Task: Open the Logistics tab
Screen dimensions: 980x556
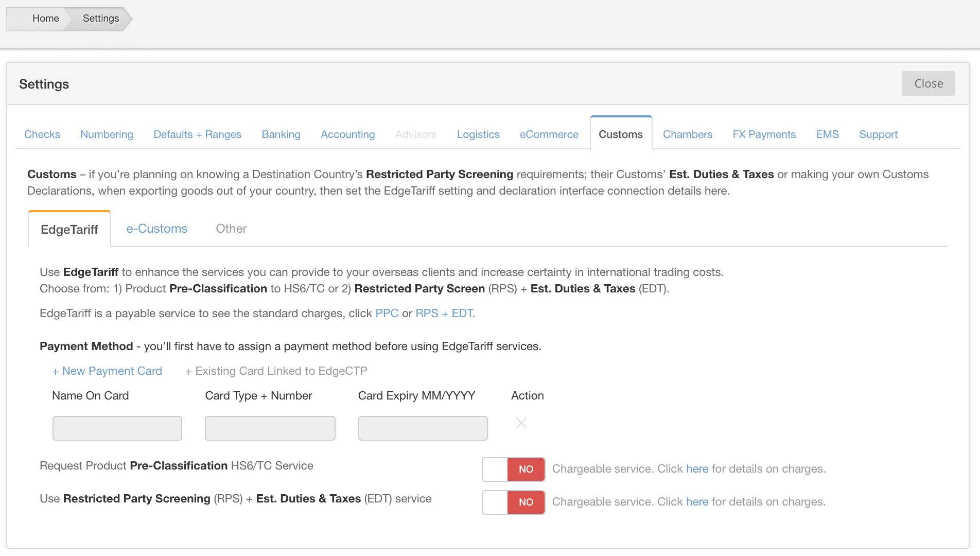Action: coord(478,134)
